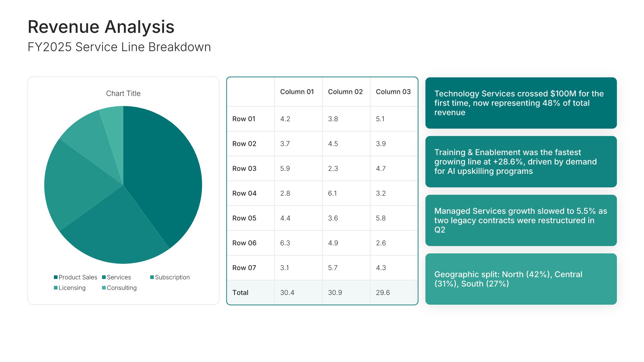Click the Managed Services growth callout
The image size is (644, 362).
[x=521, y=220]
